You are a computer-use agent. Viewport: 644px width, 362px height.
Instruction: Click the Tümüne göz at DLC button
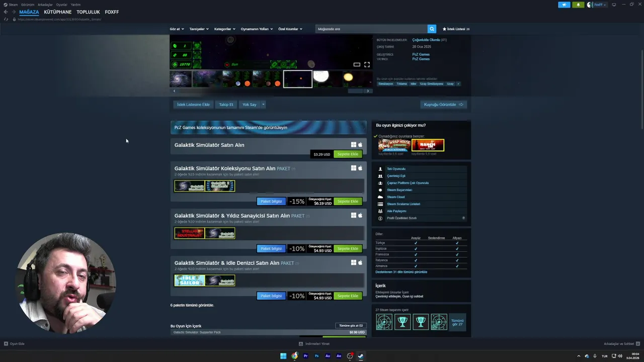point(351,326)
